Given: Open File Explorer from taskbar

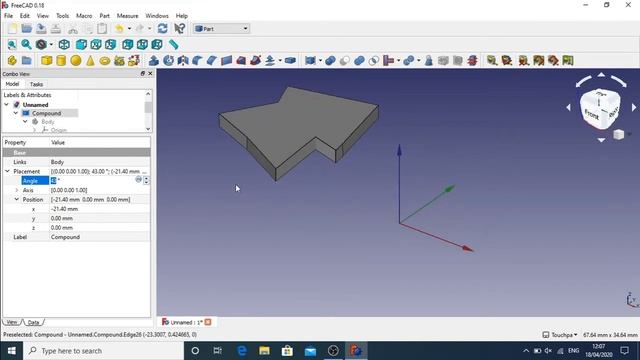Looking at the screenshot, I should pos(264,351).
